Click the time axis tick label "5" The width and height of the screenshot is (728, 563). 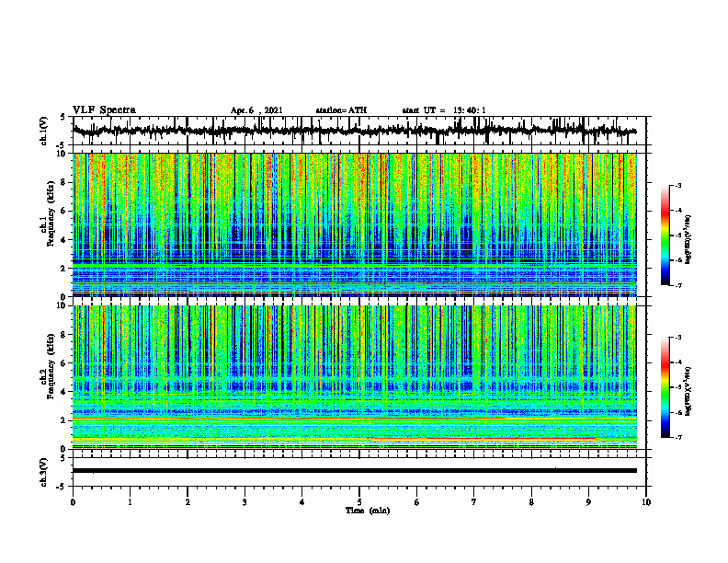click(x=359, y=502)
